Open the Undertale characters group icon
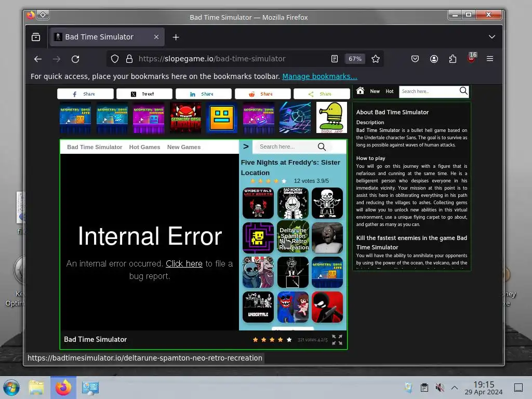Image resolution: width=532 pixels, height=399 pixels. pyautogui.click(x=258, y=307)
